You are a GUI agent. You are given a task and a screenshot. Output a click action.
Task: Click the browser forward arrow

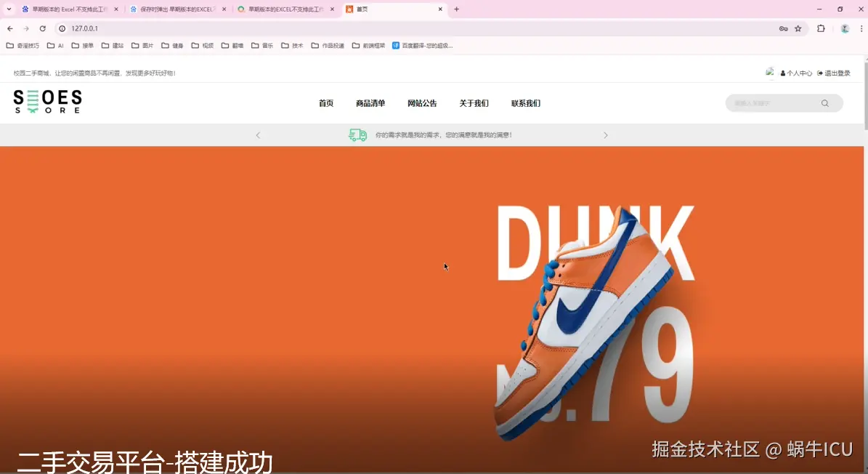tap(26, 28)
